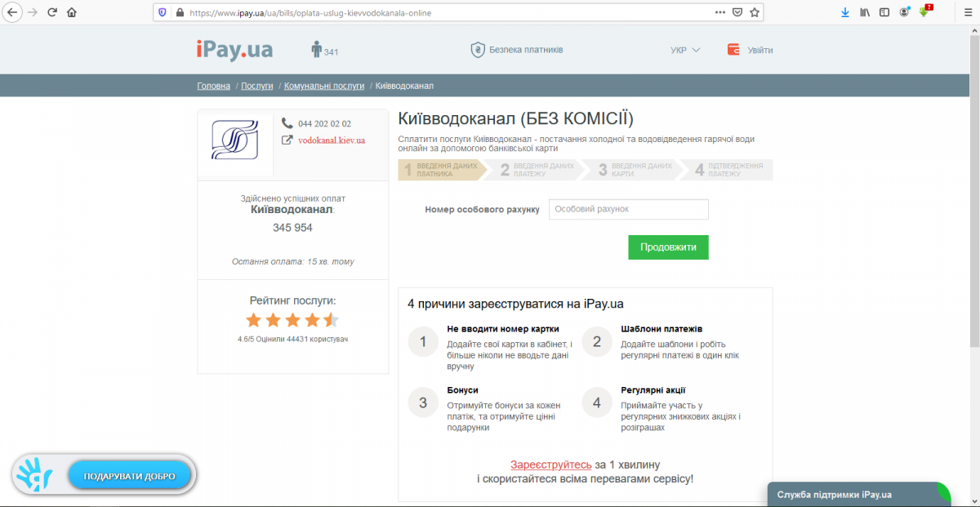This screenshot has width=980, height=507.
Task: Click the circled number 4 reason
Action: tap(597, 402)
